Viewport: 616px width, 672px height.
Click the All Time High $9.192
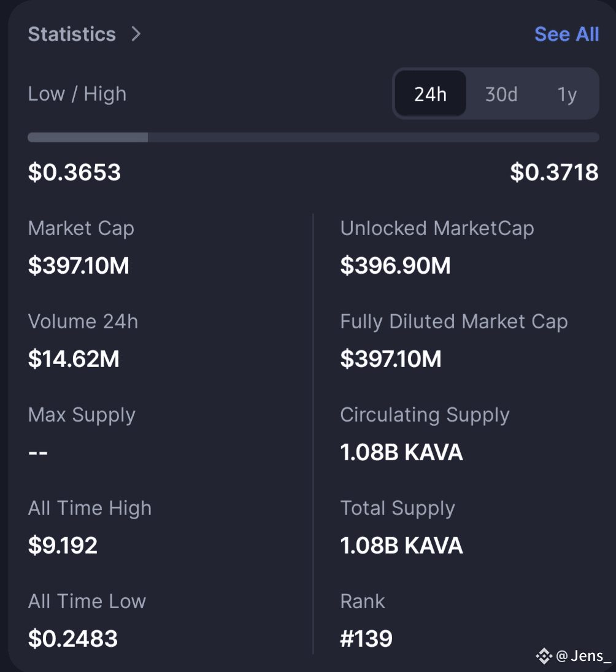pyautogui.click(x=63, y=545)
